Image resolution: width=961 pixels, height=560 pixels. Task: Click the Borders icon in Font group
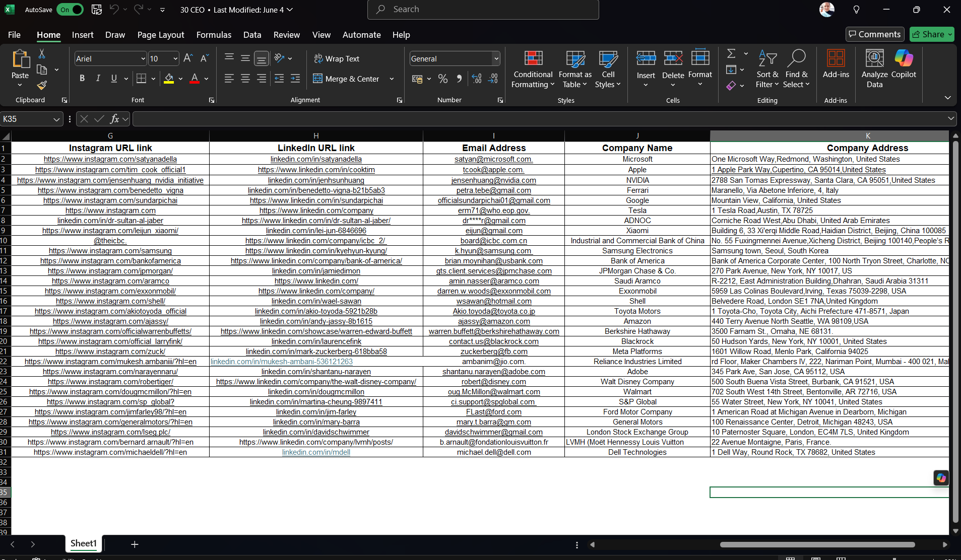click(x=141, y=79)
